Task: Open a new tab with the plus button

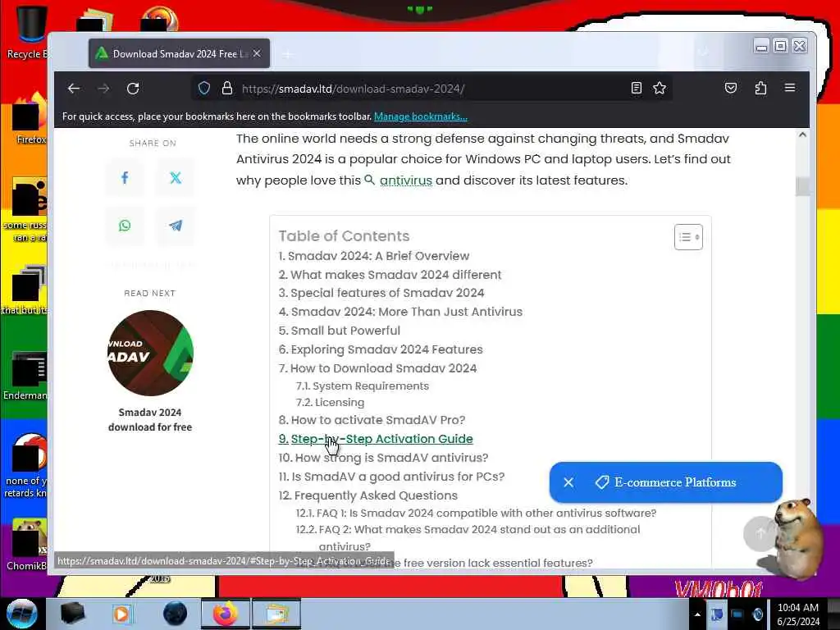Action: (x=288, y=54)
